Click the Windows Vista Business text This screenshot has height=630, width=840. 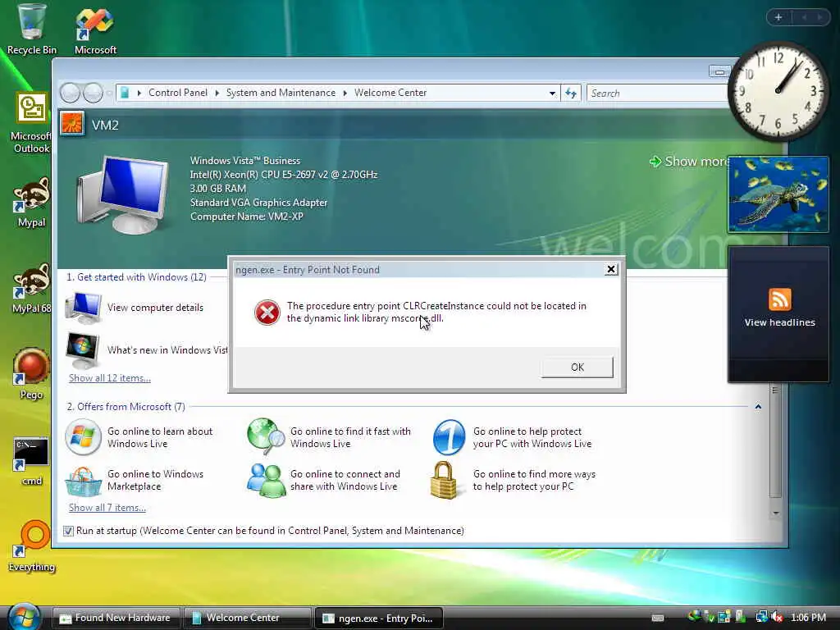[244, 161]
